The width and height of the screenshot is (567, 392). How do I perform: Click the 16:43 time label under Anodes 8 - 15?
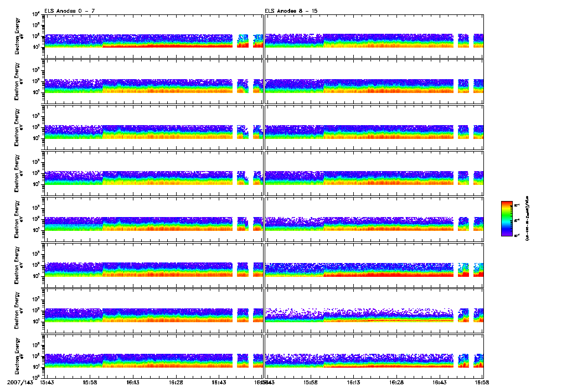(x=439, y=382)
